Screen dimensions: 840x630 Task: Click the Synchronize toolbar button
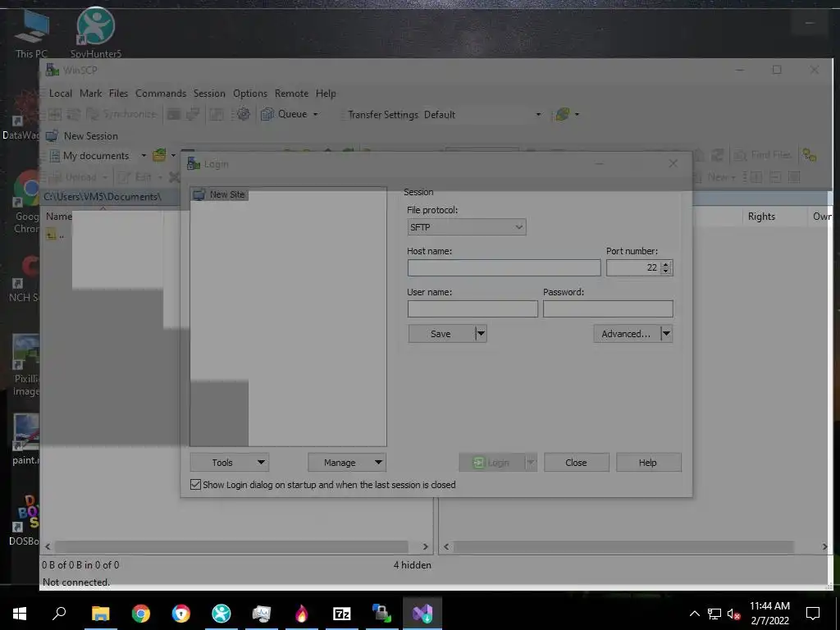(121, 114)
